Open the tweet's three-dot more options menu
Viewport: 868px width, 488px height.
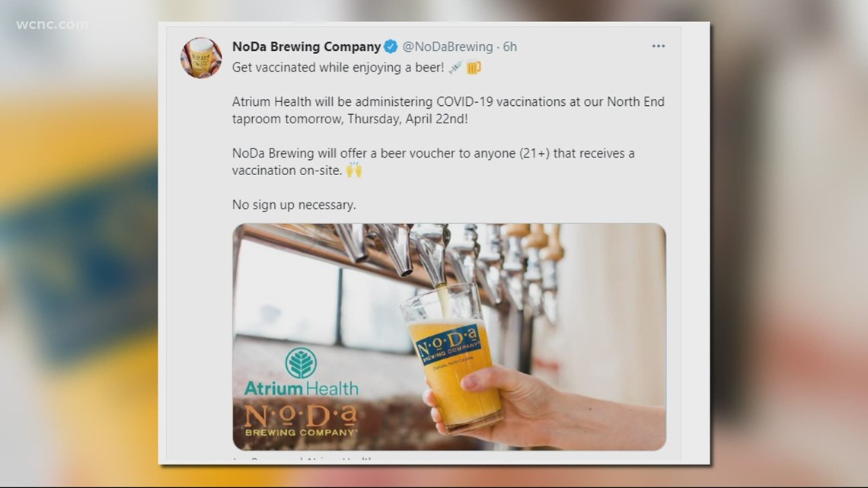point(658,46)
